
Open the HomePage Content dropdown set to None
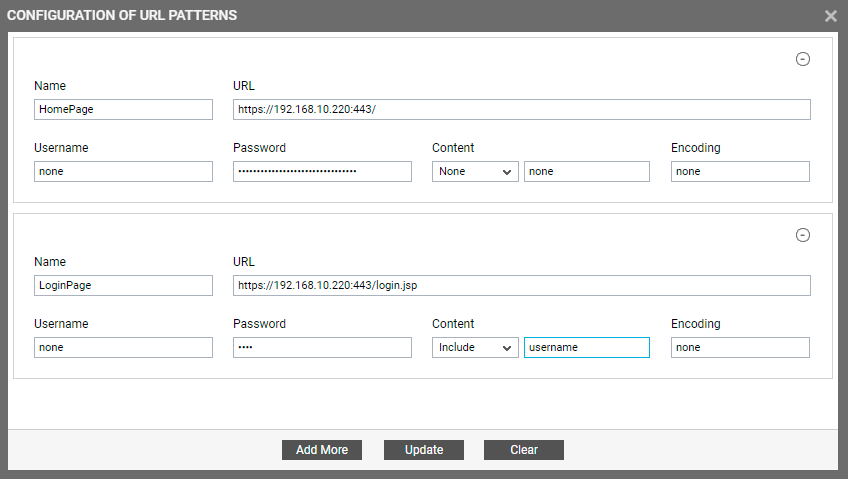coord(475,171)
